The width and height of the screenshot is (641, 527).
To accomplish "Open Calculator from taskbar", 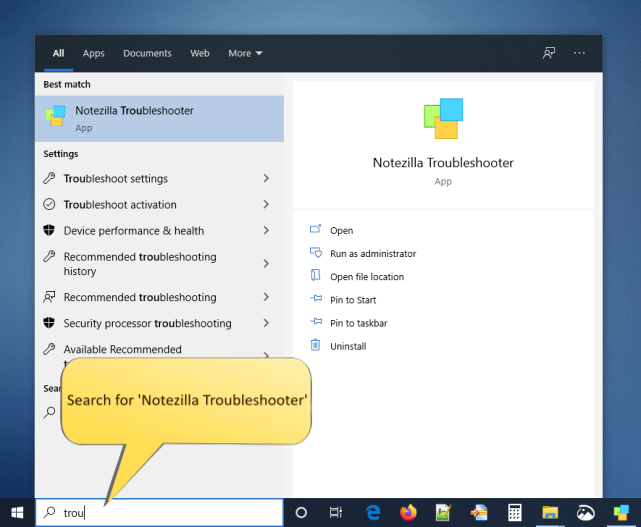I will (x=514, y=512).
